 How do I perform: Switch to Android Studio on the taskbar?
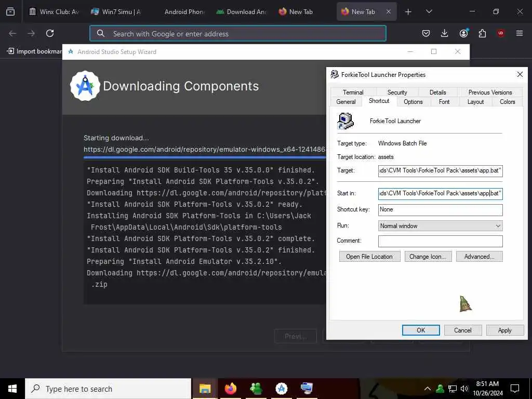point(281,389)
